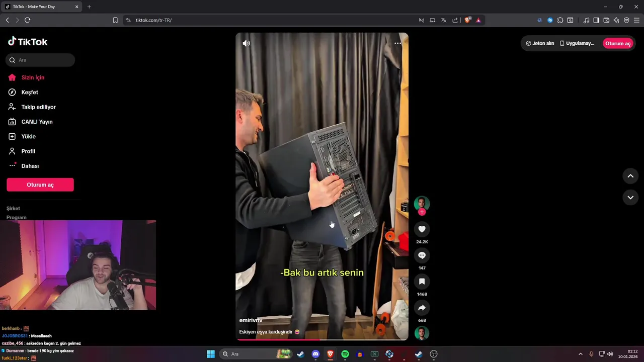Open Brave Rewards triangle icon

coord(478,20)
